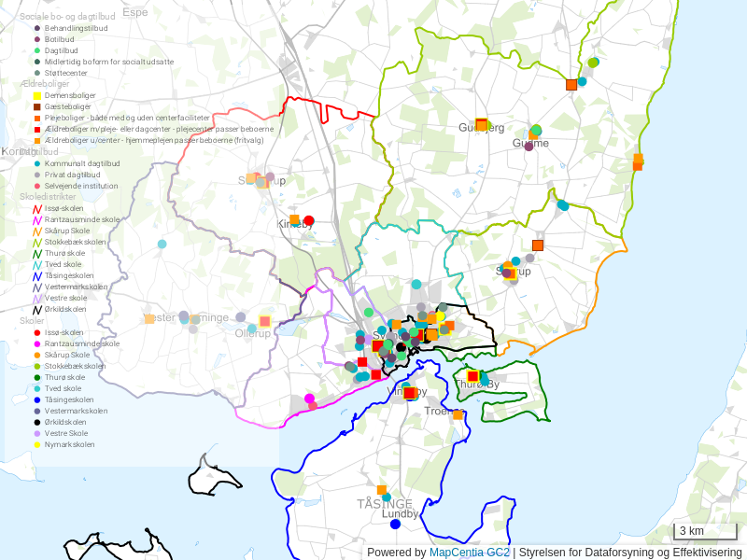The image size is (747, 560).
Task: Select the Selvejende institution legend dot
Action: click(x=37, y=186)
